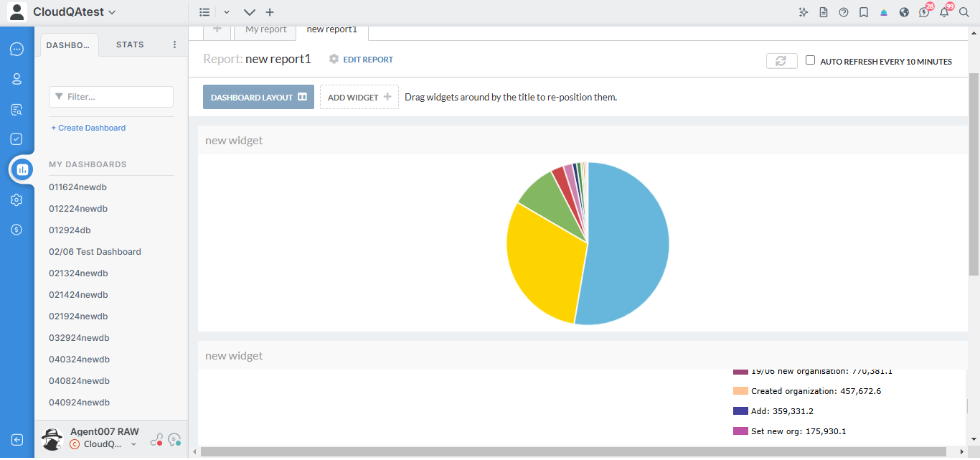
Task: Switch to the My report tab
Action: [x=265, y=29]
